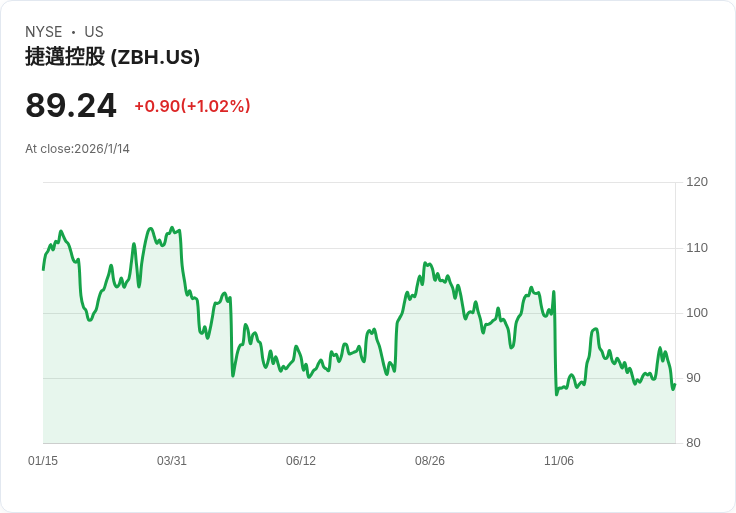This screenshot has width=736, height=513.
Task: Click the price change +0.90(+1.02%)
Action: tap(192, 106)
